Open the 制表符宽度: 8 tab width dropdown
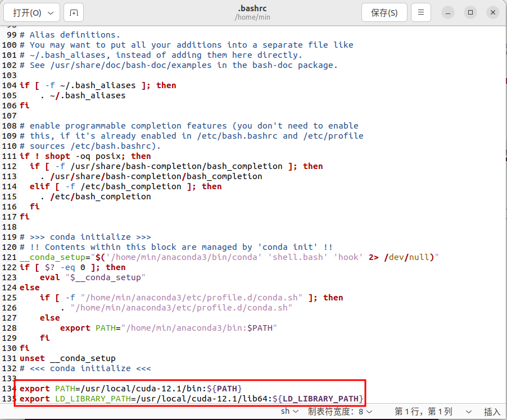This screenshot has height=420, width=507. click(340, 411)
